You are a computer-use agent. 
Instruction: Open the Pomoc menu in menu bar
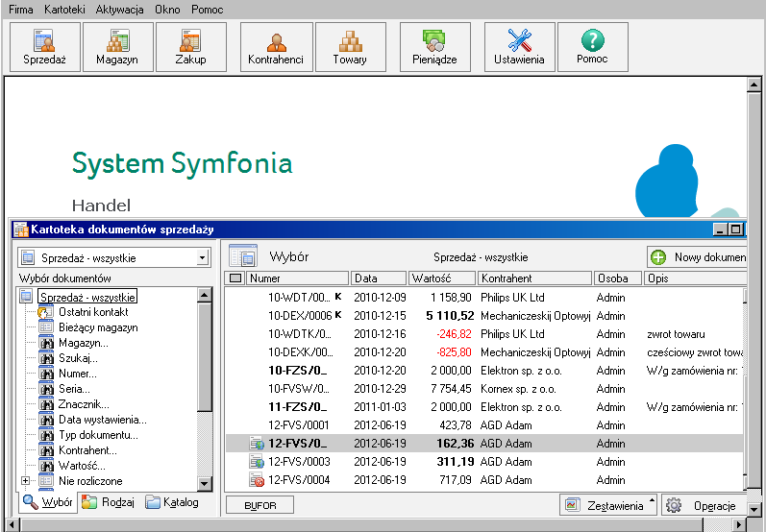click(x=208, y=10)
